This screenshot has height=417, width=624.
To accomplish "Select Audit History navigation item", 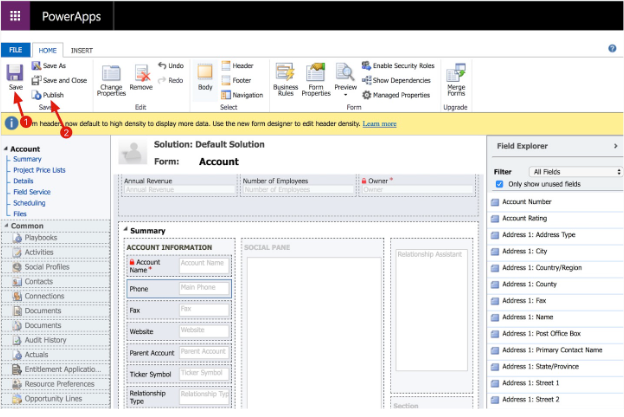I will point(56,340).
